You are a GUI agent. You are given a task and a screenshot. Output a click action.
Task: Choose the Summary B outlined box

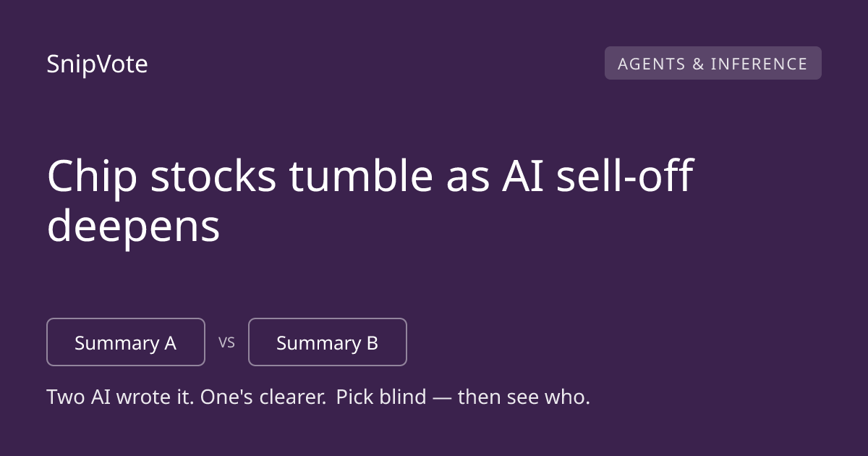tap(328, 342)
